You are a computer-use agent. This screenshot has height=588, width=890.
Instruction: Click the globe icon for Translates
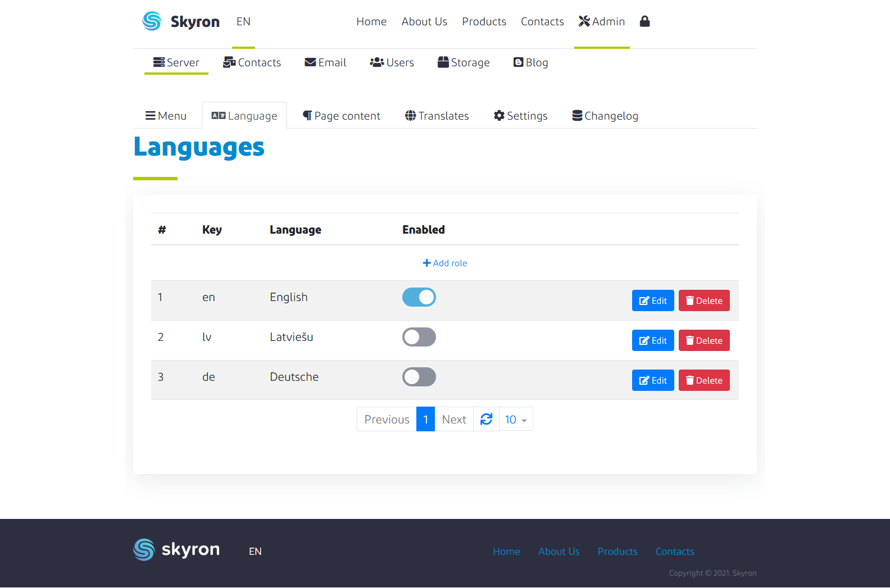coord(411,116)
